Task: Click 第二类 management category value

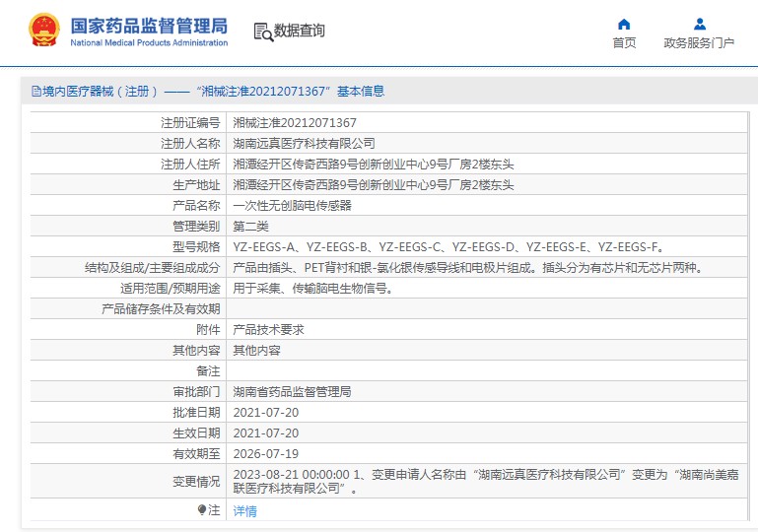Action: [251, 227]
